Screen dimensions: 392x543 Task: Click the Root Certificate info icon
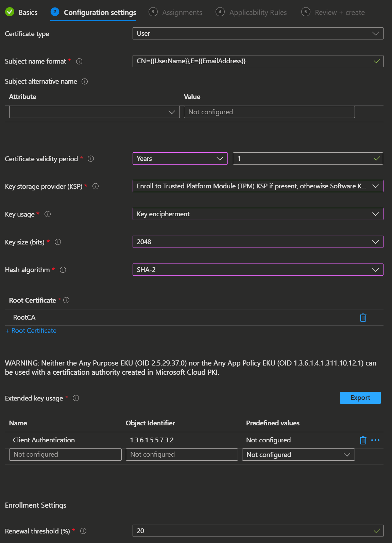pyautogui.click(x=66, y=300)
